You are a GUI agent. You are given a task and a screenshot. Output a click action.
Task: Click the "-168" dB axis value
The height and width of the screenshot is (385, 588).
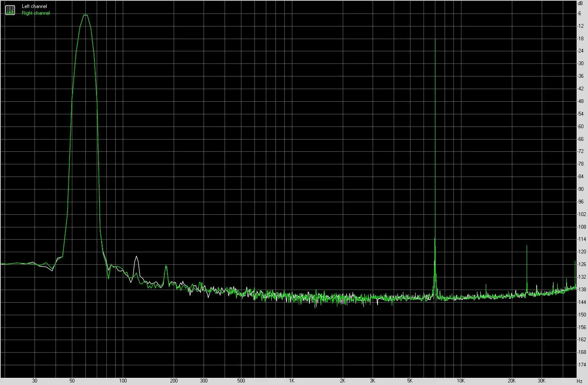[582, 352]
